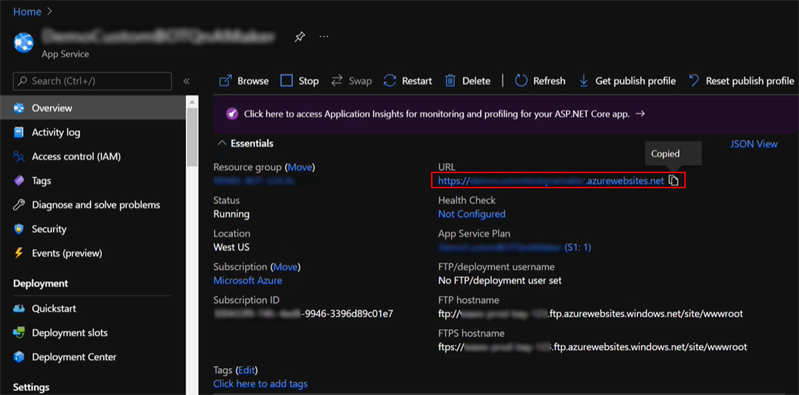Click the FTPS hostname value
The height and width of the screenshot is (395, 799).
[593, 347]
